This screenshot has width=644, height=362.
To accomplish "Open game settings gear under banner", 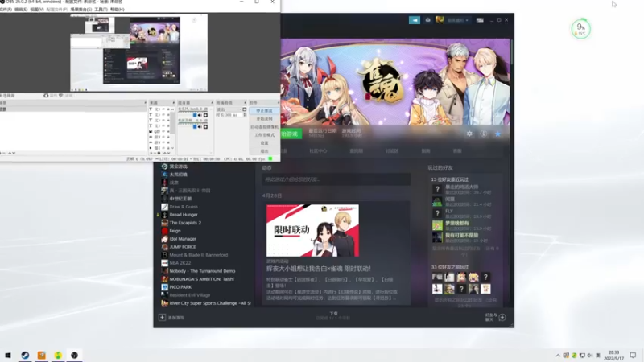I will coord(469,134).
